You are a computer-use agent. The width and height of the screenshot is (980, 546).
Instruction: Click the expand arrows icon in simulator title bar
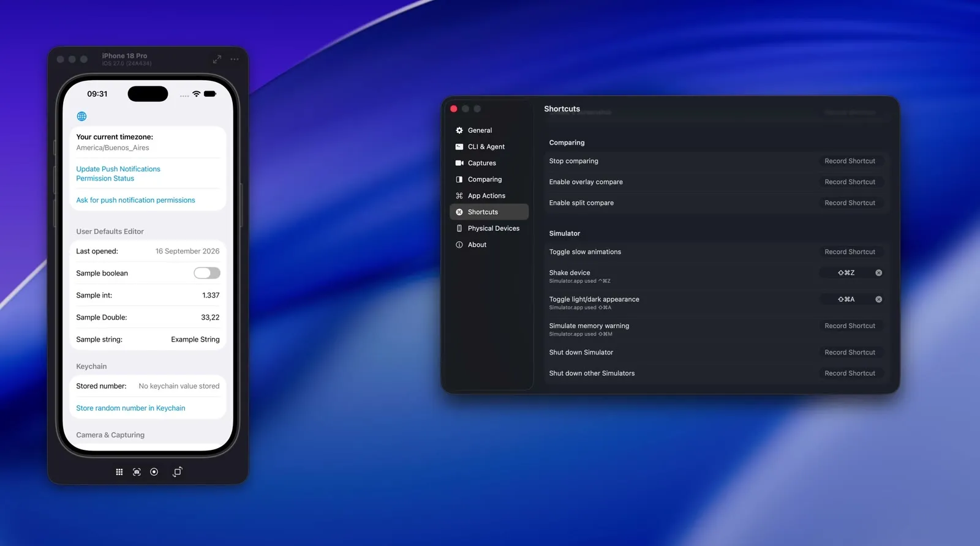pos(217,59)
